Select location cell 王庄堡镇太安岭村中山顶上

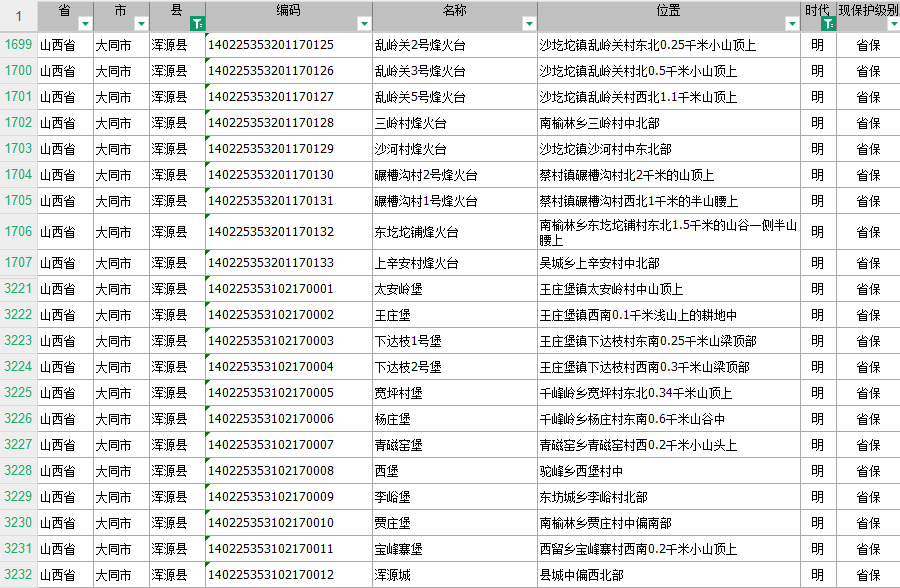pyautogui.click(x=669, y=289)
